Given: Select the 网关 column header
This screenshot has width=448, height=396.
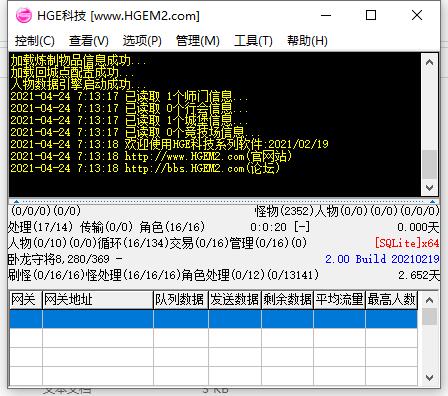Looking at the screenshot, I should point(26,300).
